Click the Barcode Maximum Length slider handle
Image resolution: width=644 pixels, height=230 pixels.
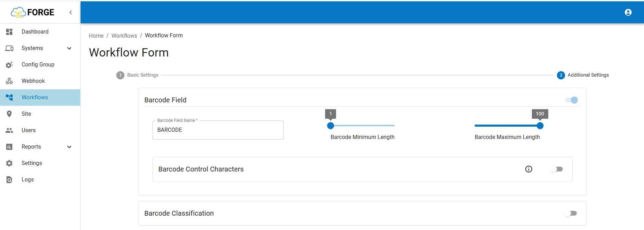pyautogui.click(x=540, y=126)
